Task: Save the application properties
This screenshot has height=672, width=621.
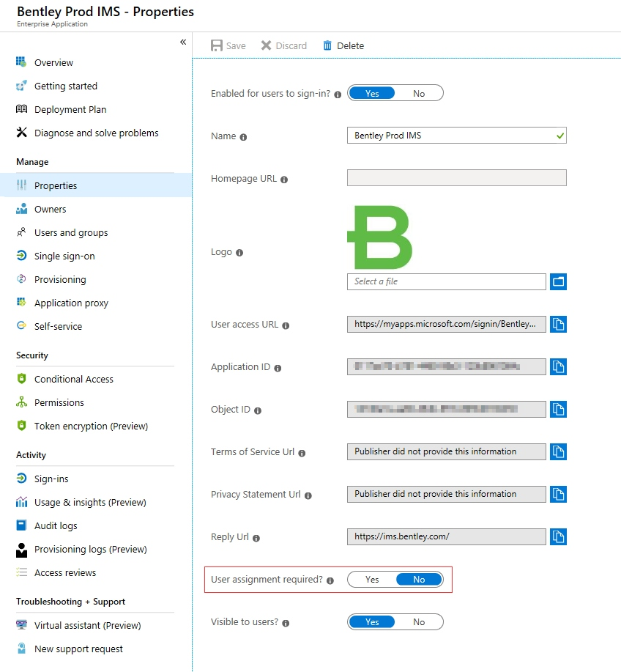Action: point(228,45)
